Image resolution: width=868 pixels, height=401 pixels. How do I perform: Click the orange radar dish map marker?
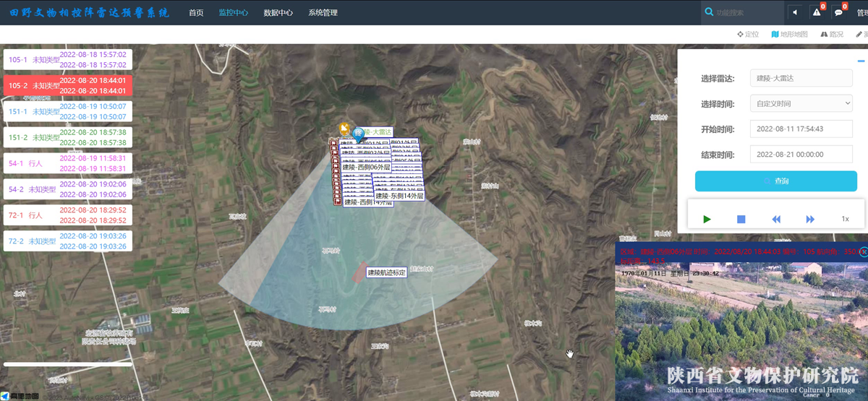[x=346, y=129]
